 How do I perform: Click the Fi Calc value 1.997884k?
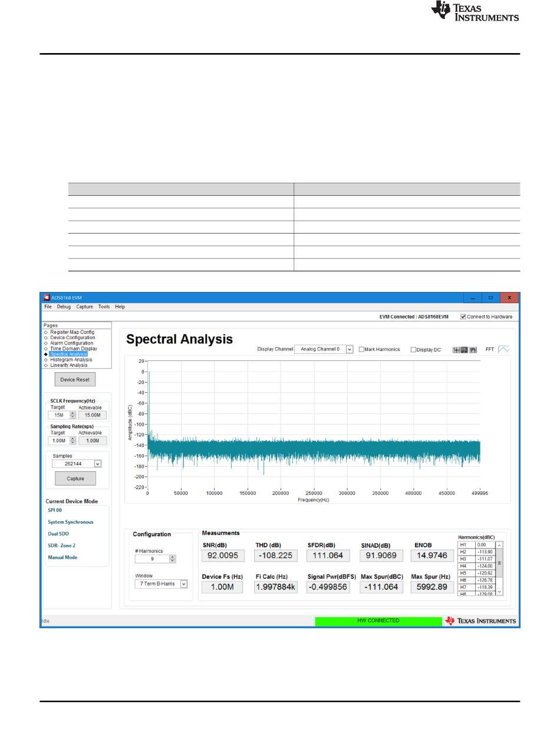coord(275,587)
